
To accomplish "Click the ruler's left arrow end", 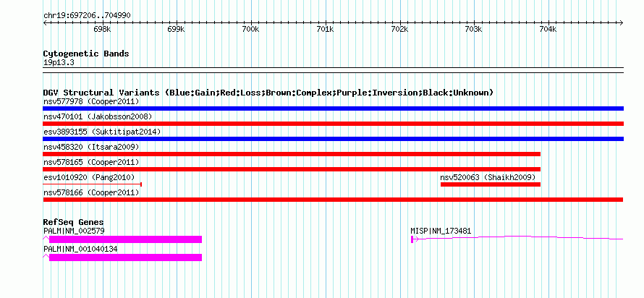I will point(45,22).
